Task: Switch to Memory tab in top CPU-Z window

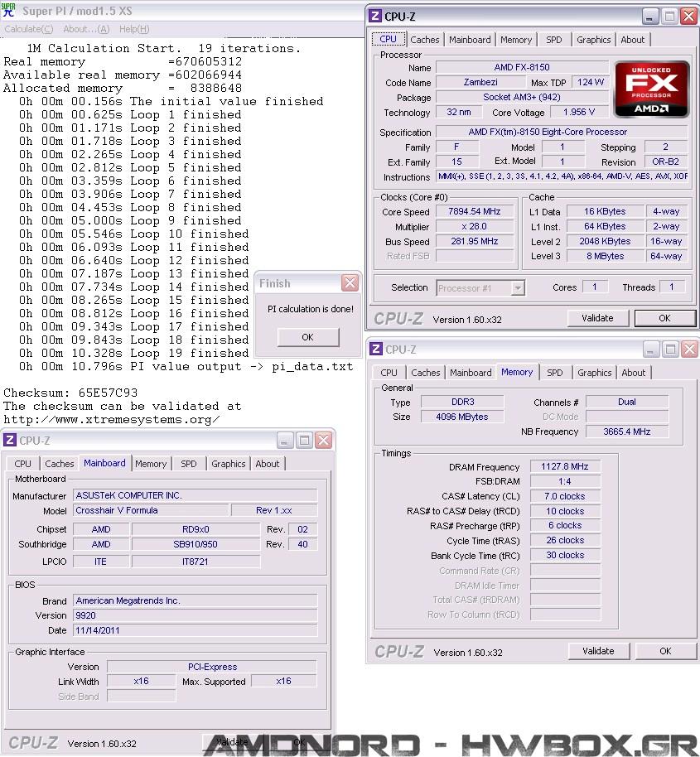Action: coord(515,40)
